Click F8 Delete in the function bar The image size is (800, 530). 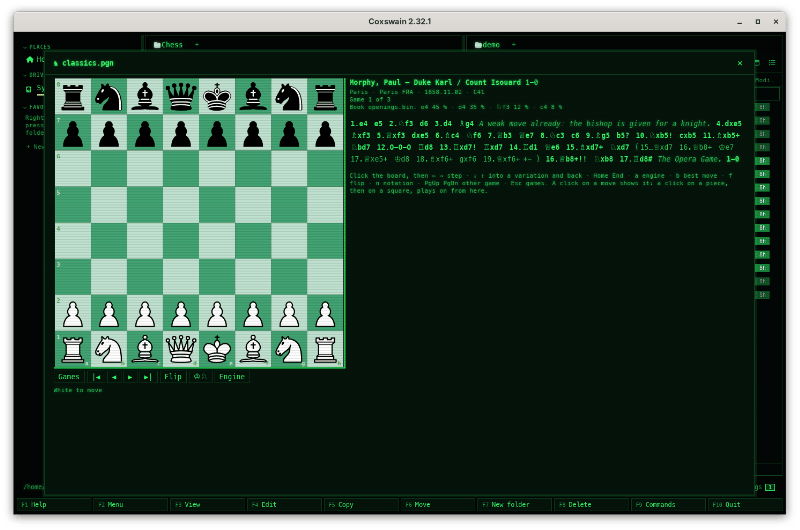592,504
